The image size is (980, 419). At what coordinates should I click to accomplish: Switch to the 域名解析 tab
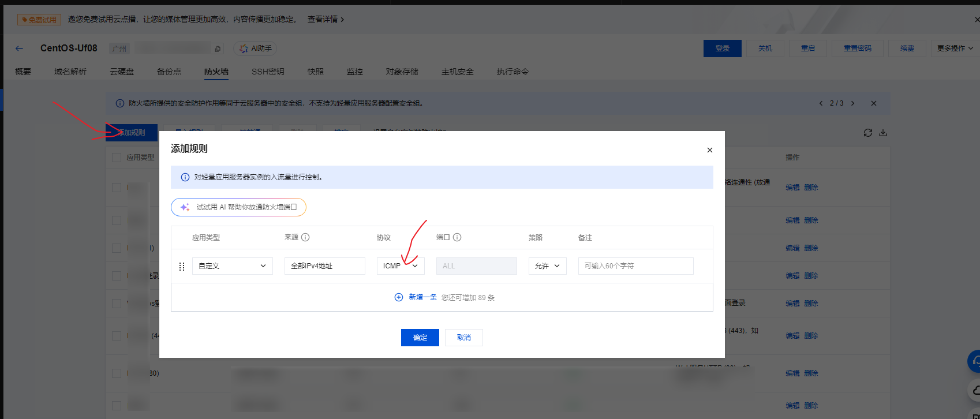(70, 72)
